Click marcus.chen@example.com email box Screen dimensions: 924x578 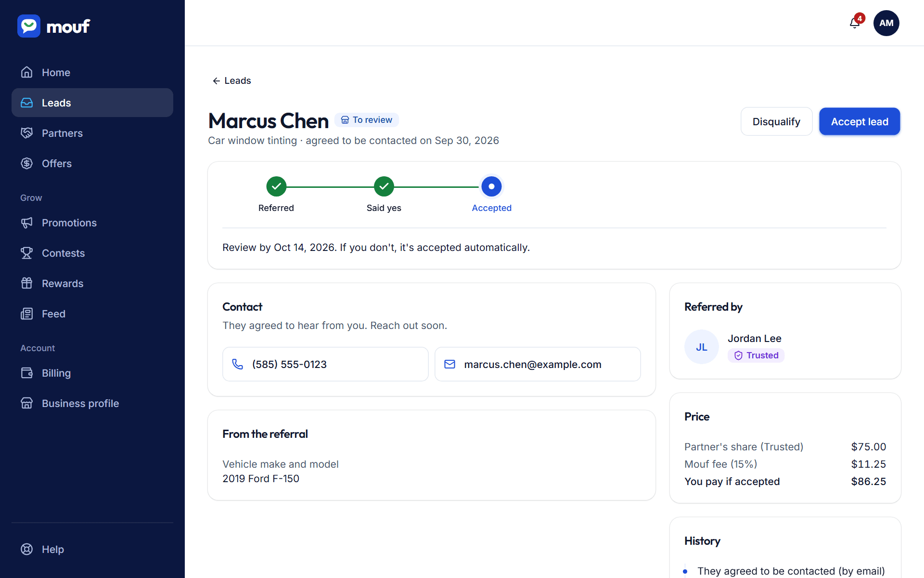[538, 364]
